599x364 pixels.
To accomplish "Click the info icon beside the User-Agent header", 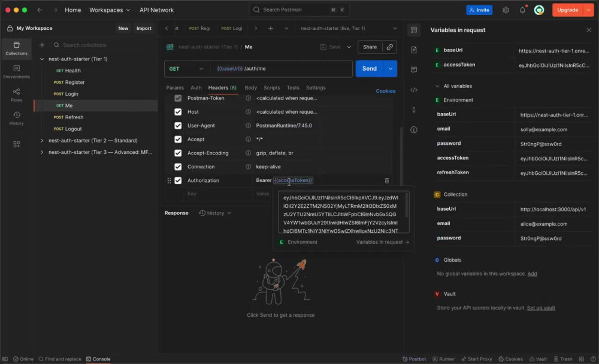I will pos(248,126).
